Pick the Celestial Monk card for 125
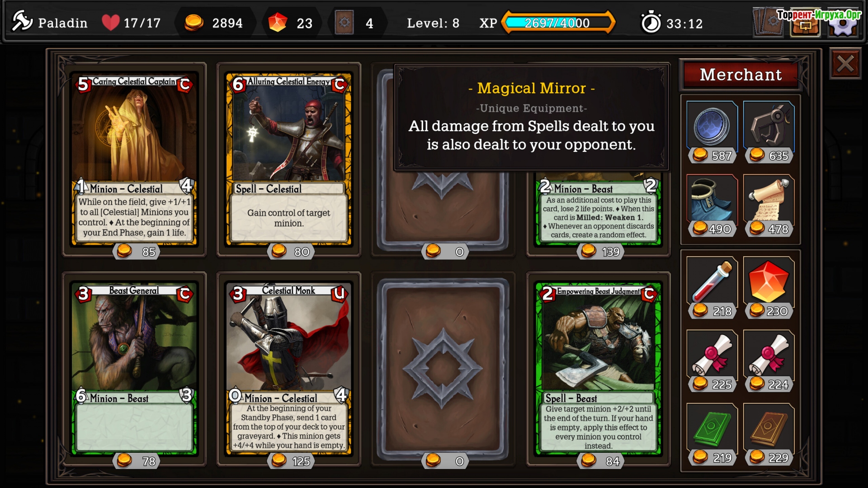The height and width of the screenshot is (488, 868). 289,369
